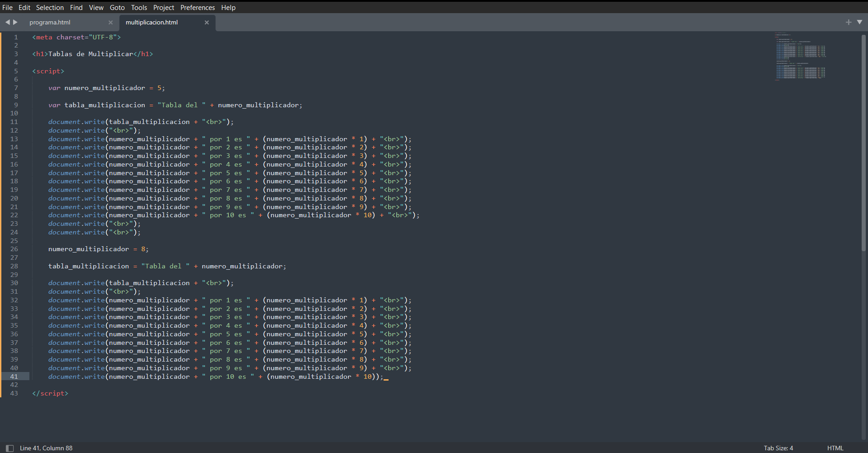This screenshot has width=868, height=453.
Task: Go to next tab with right arrow
Action: tap(15, 22)
